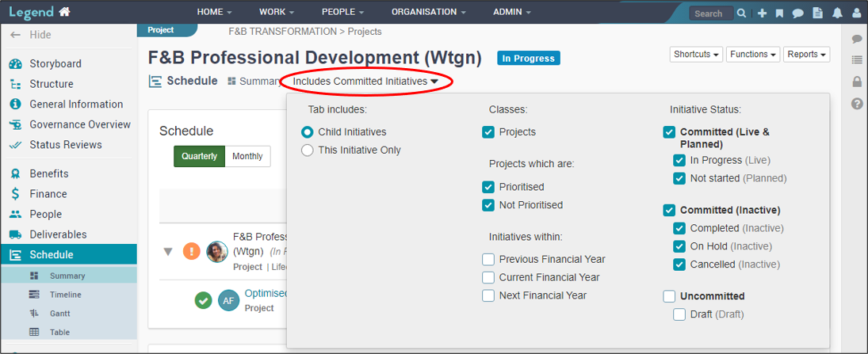The image size is (868, 354).
Task: Open the ORGANISATION menu
Action: point(429,12)
